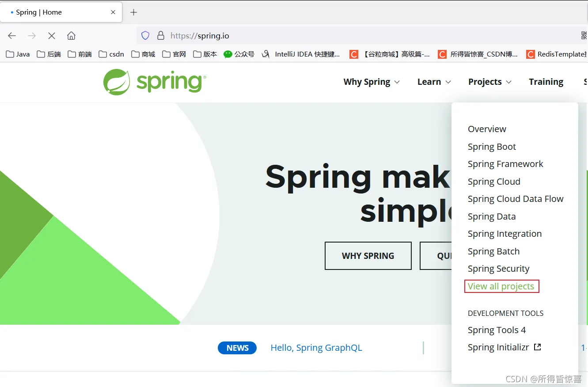Open the 版本 bookmarks folder
The width and height of the screenshot is (588, 387).
click(x=205, y=54)
